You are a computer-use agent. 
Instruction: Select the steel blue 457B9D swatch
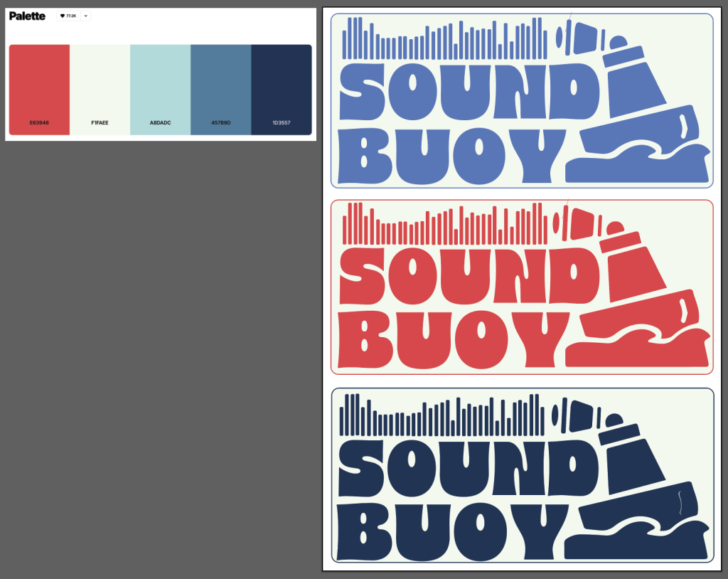(220, 82)
